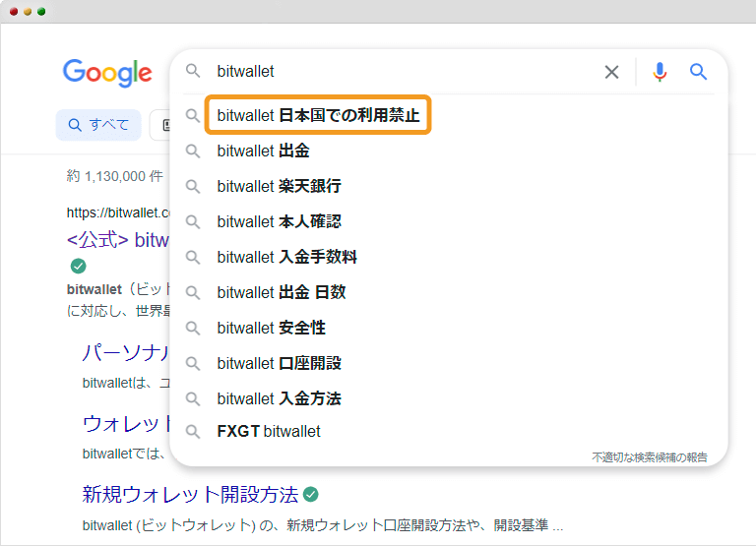
Task: Select suggestion bitwallet 安全性
Action: point(271,328)
